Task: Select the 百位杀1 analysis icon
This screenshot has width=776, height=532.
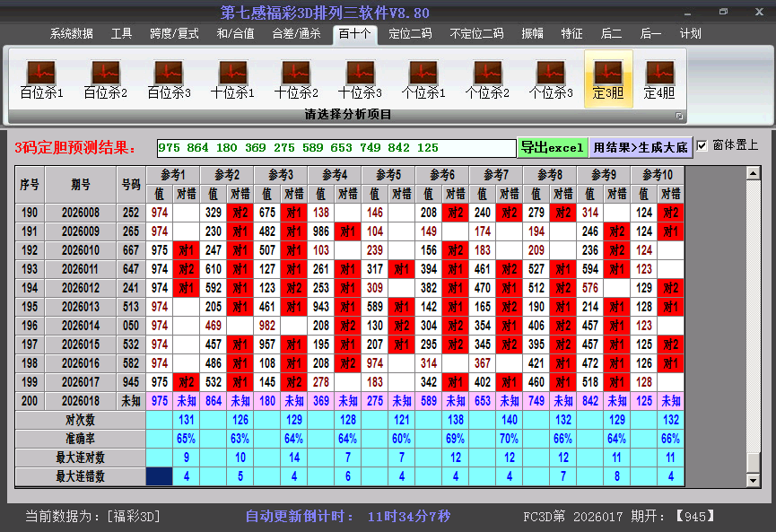Action: pos(41,79)
